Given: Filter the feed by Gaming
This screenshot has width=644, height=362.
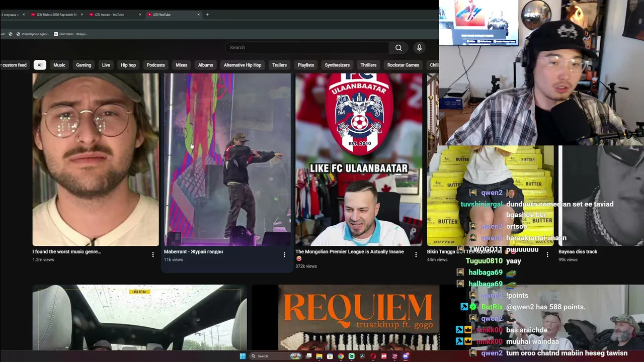Looking at the screenshot, I should pyautogui.click(x=84, y=65).
